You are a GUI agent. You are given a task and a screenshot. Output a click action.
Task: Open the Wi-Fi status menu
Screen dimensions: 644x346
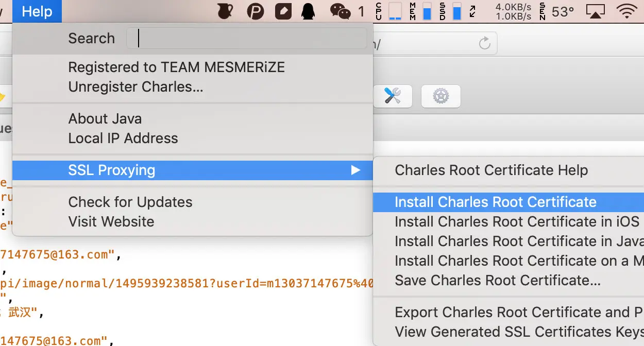click(x=627, y=11)
